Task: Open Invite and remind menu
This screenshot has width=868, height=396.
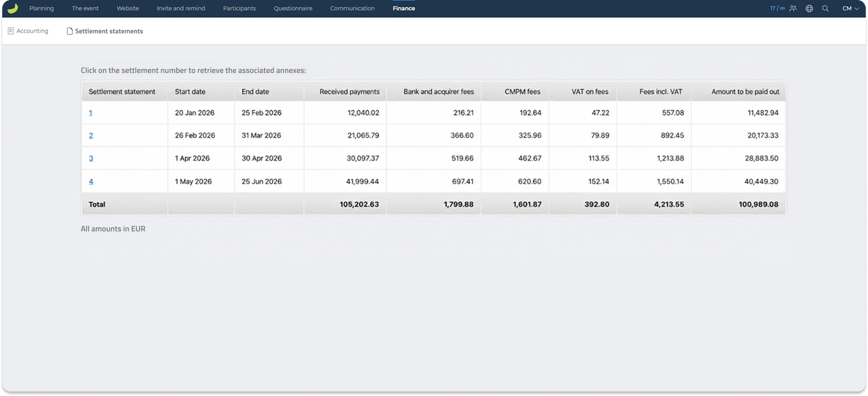Action: coord(181,8)
